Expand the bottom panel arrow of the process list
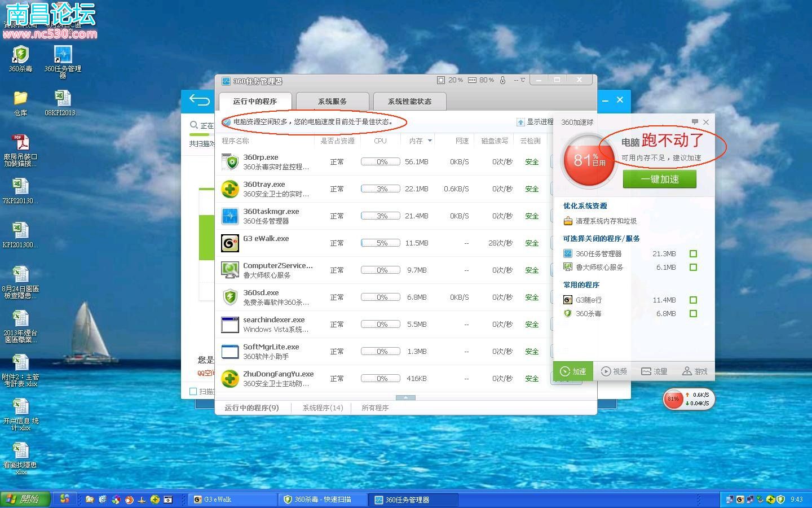 click(405, 398)
